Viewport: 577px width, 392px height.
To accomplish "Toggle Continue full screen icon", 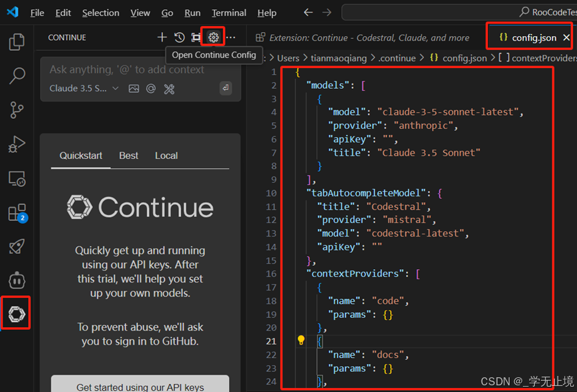I will pos(196,37).
